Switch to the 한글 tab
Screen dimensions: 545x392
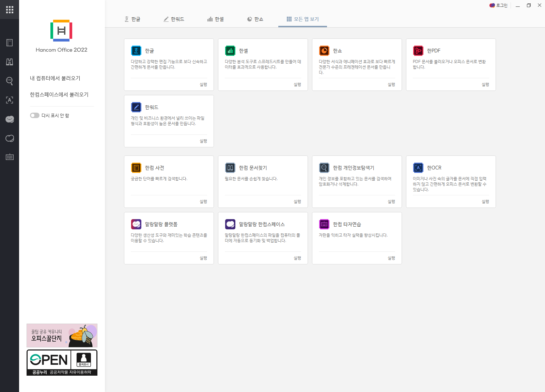(133, 19)
